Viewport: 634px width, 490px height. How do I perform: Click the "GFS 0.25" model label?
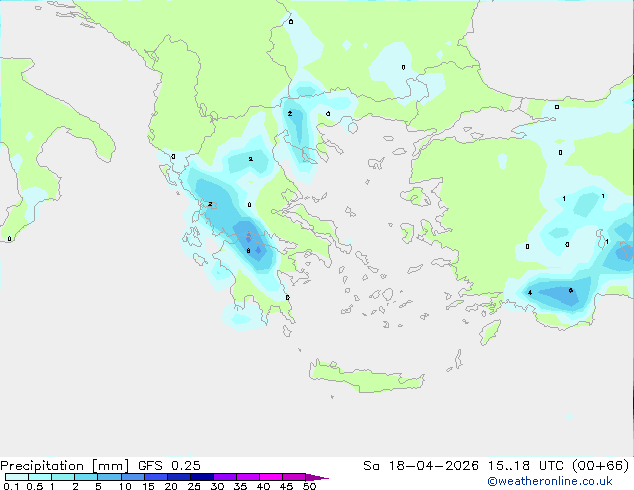tap(169, 466)
